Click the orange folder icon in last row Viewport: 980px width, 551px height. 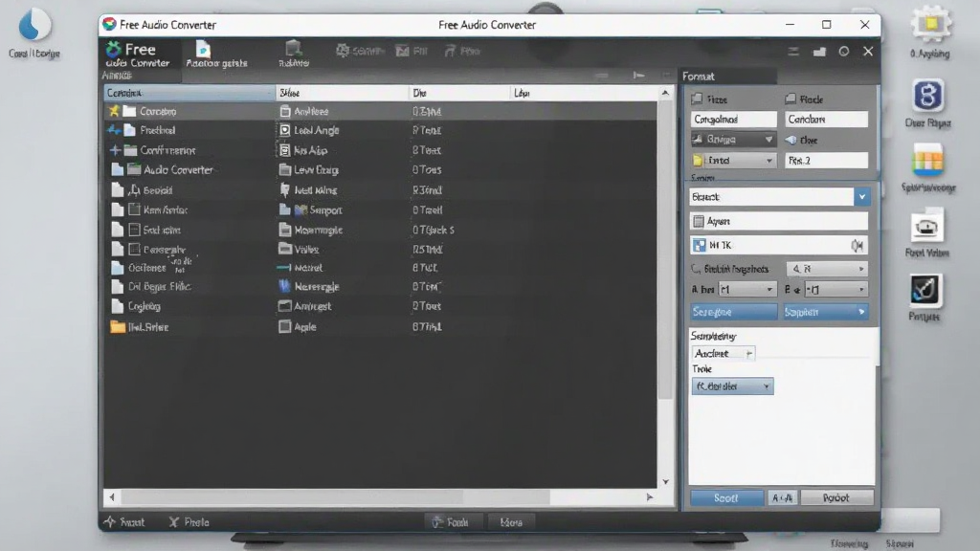[x=118, y=327]
